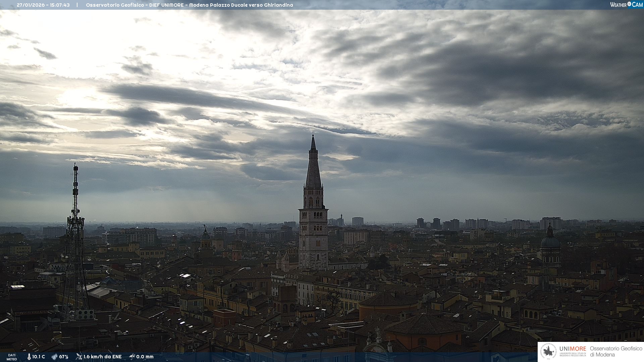Click the church dome on the right

(550, 242)
